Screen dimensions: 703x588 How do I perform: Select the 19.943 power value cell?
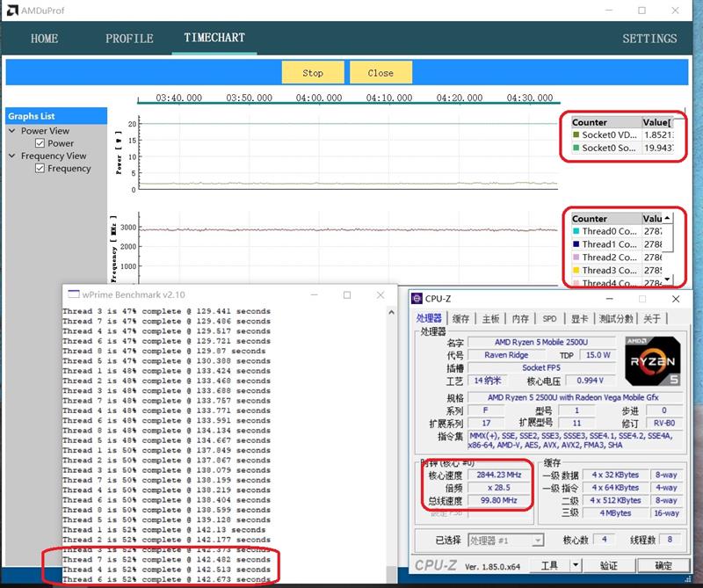click(657, 148)
